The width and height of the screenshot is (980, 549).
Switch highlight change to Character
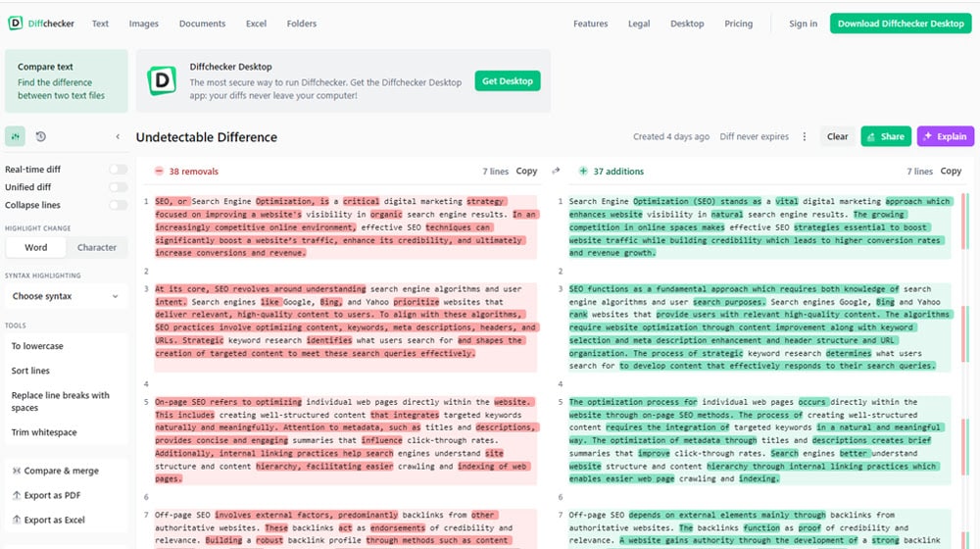tap(97, 248)
